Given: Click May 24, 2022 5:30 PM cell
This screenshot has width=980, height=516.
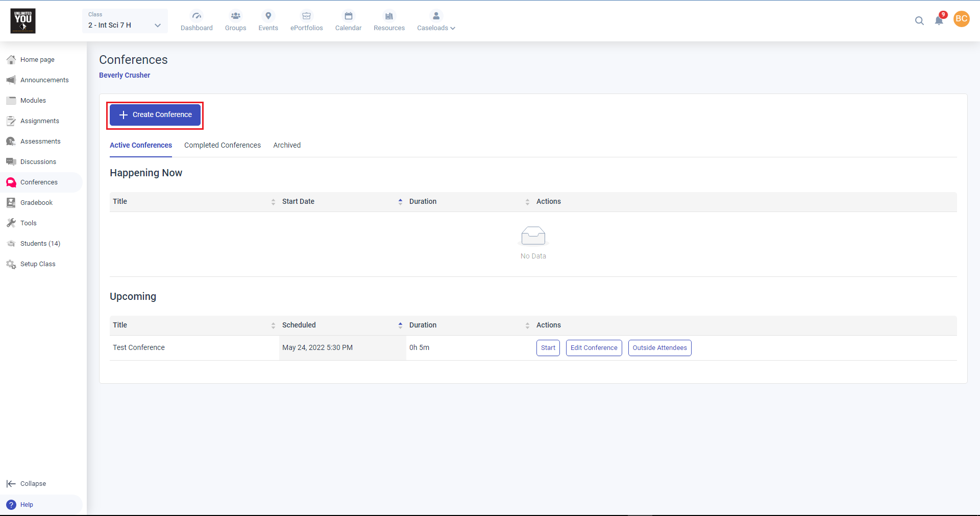Looking at the screenshot, I should coord(342,348).
